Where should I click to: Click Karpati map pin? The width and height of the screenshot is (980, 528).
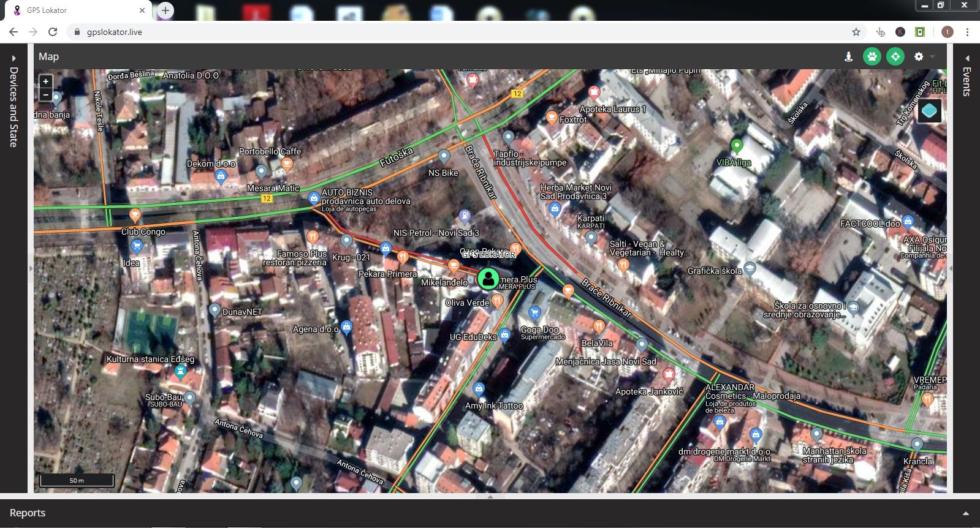(591, 238)
